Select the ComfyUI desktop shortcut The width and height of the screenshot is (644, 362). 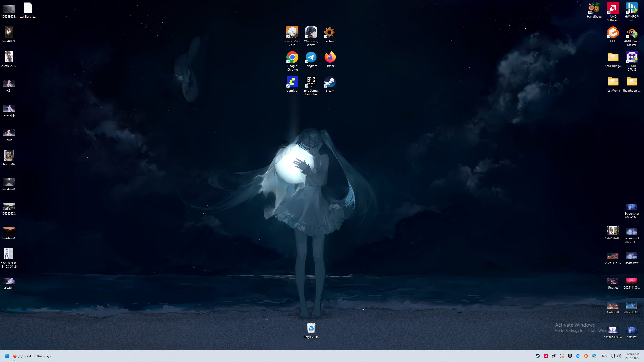tap(292, 82)
